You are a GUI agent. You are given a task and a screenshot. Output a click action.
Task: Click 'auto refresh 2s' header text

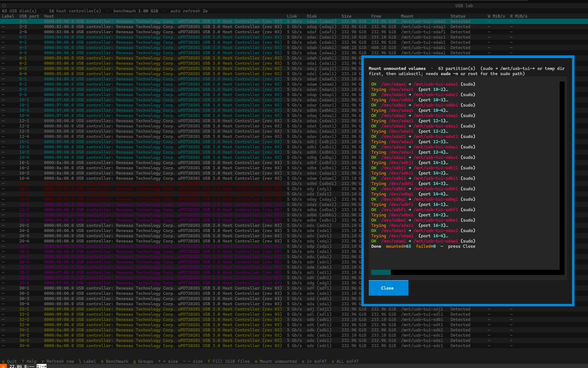click(189, 11)
